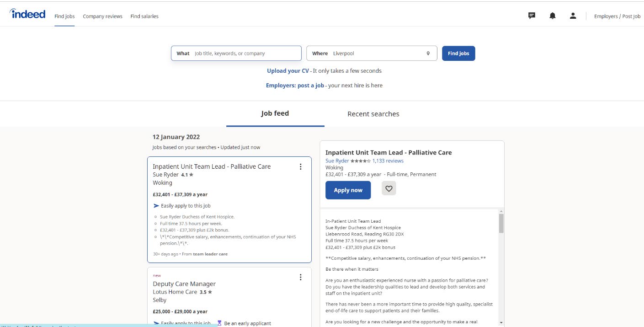
Task: Open three-dot menu for Inpatient Unit Team Lead
Action: click(300, 166)
